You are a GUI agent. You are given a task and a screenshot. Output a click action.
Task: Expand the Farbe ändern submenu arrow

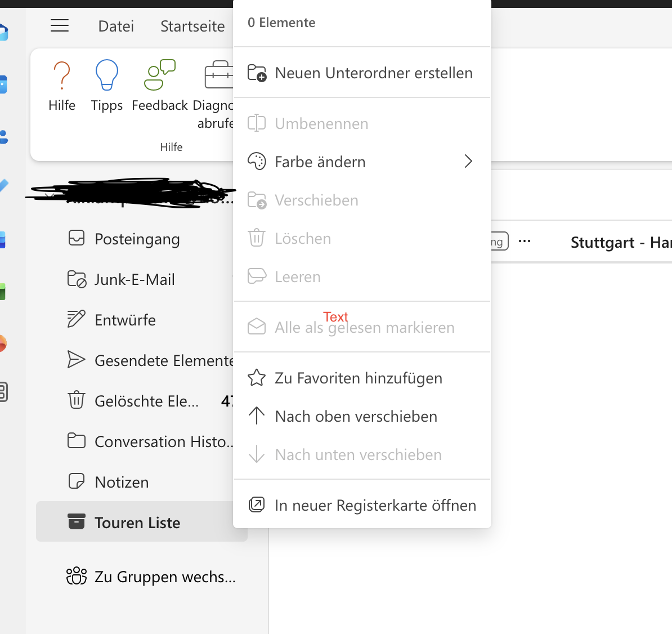pyautogui.click(x=468, y=162)
